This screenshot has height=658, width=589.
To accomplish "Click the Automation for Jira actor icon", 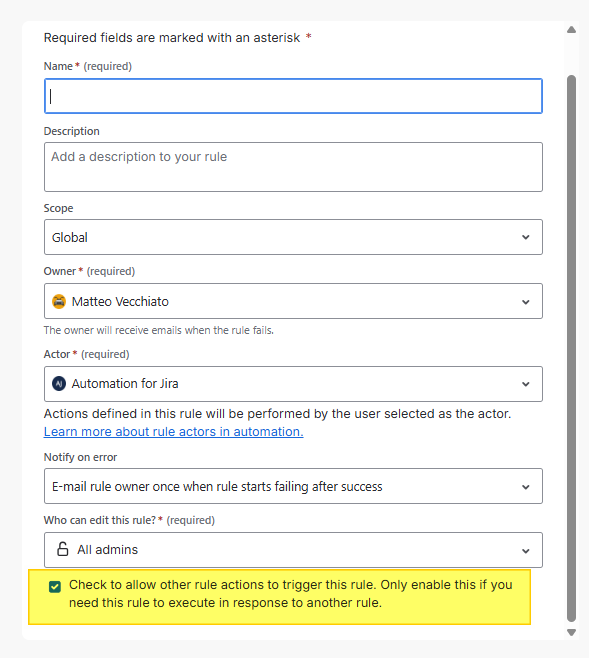I will click(59, 384).
